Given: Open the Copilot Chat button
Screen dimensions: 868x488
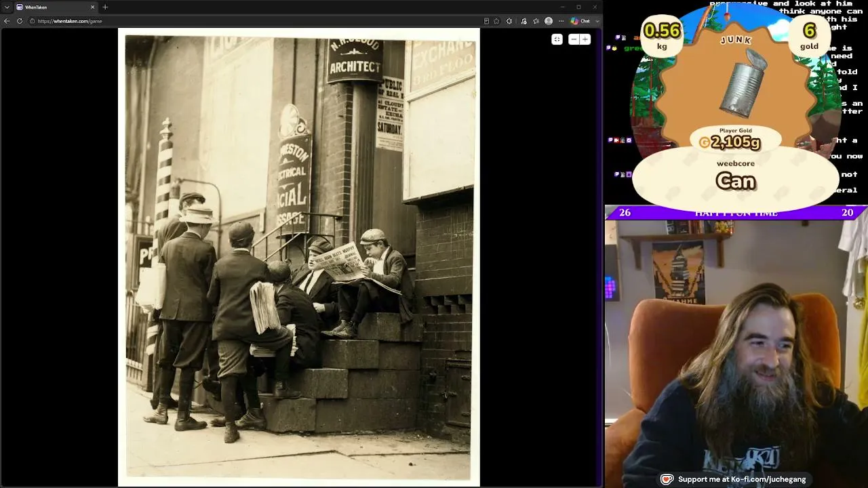Looking at the screenshot, I should click(x=580, y=21).
